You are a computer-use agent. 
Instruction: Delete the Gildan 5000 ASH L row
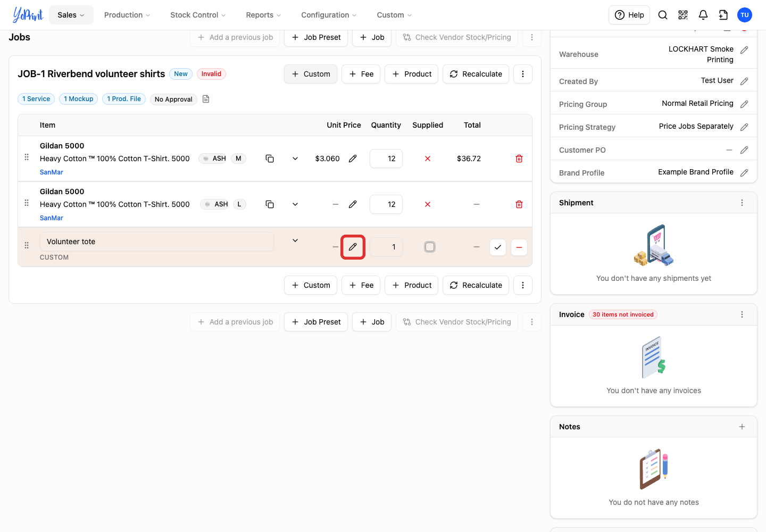[519, 204]
